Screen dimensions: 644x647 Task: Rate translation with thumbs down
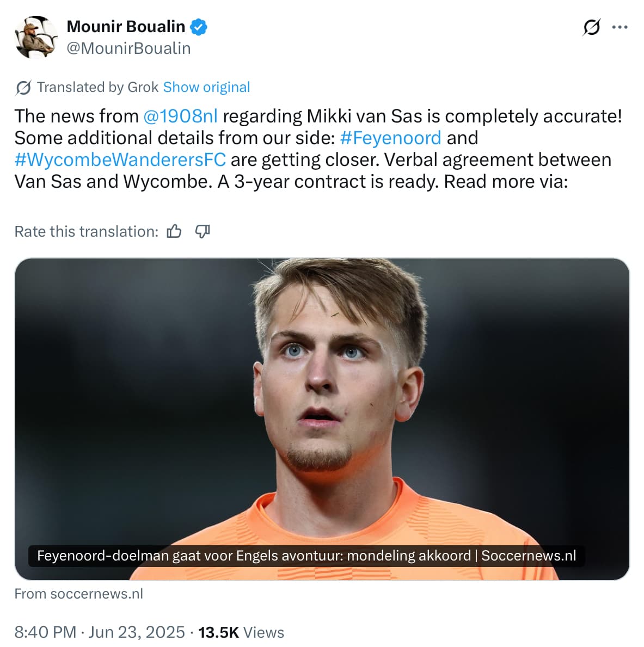pos(203,232)
